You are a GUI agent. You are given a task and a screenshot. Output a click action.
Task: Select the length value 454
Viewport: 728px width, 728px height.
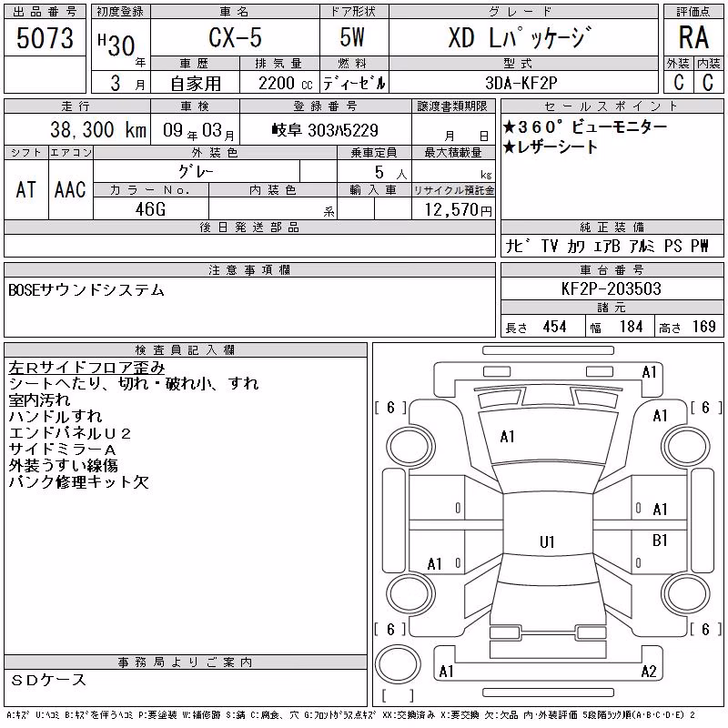(554, 327)
